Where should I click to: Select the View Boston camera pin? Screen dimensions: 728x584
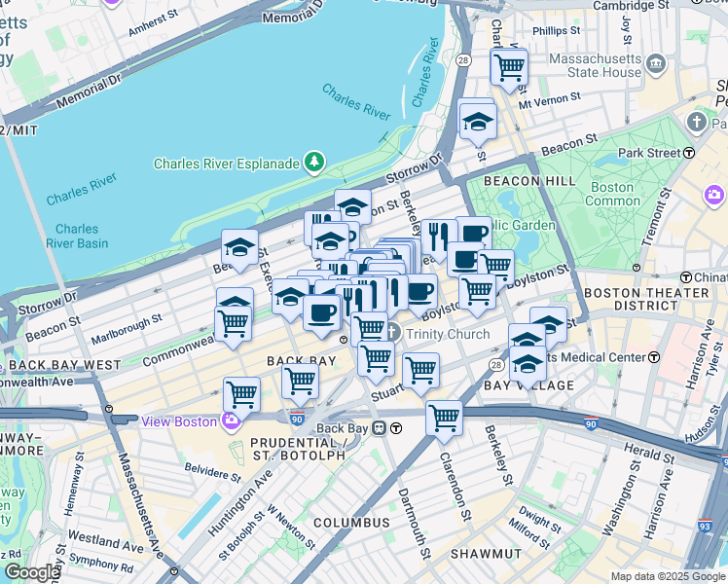click(231, 421)
